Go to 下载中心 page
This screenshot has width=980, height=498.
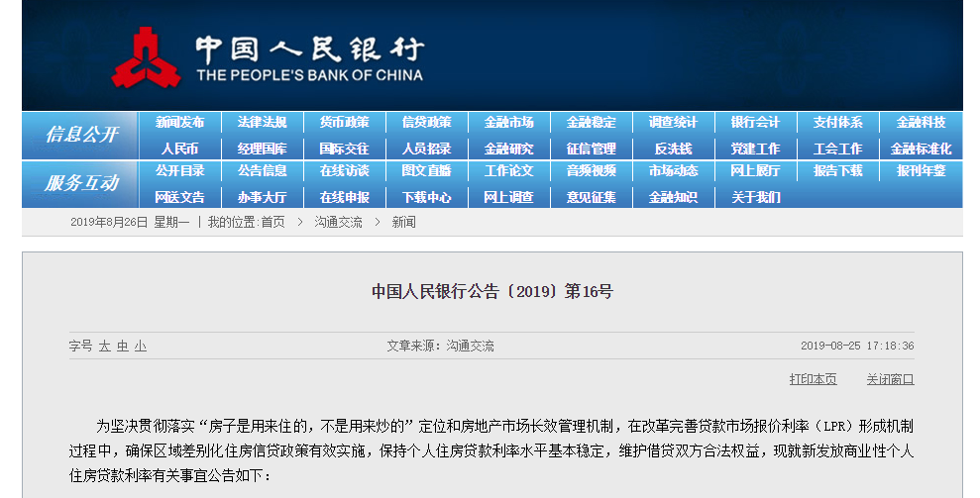click(426, 197)
